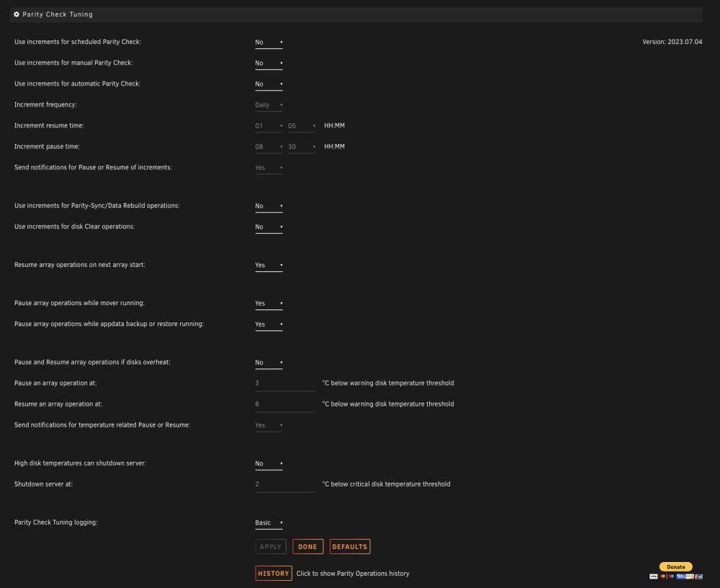
Task: Open Pause and Resume if disks overheat dropdown
Action: point(269,363)
